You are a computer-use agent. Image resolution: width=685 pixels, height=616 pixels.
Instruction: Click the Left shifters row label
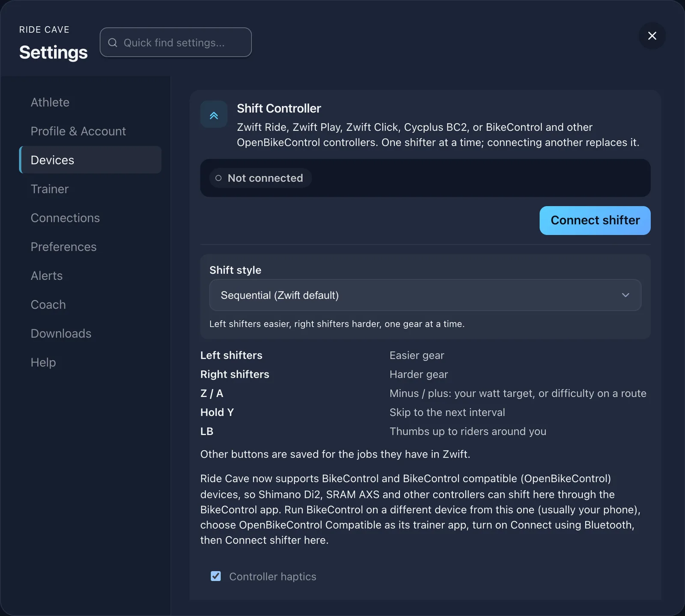point(231,355)
